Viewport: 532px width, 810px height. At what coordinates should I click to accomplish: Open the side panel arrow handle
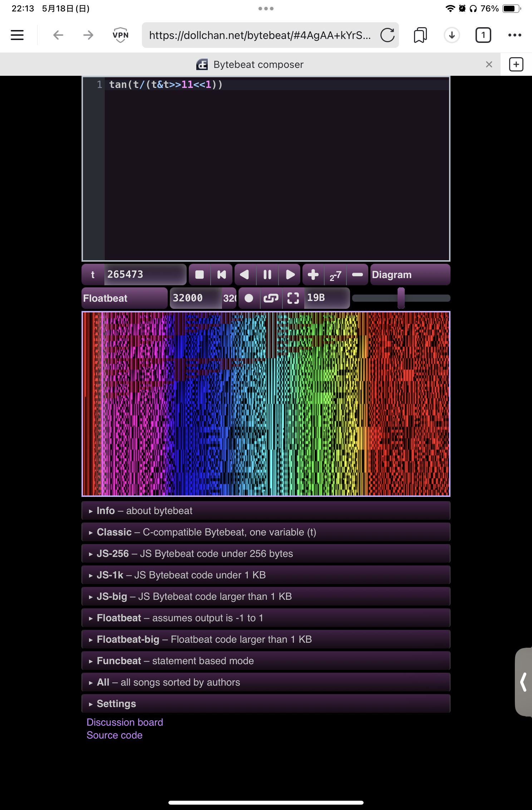523,682
